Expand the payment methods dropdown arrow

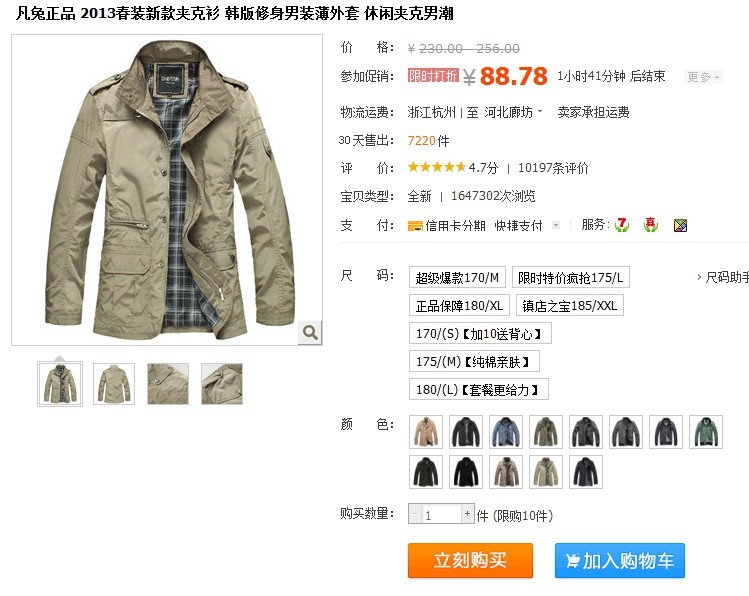click(x=556, y=225)
